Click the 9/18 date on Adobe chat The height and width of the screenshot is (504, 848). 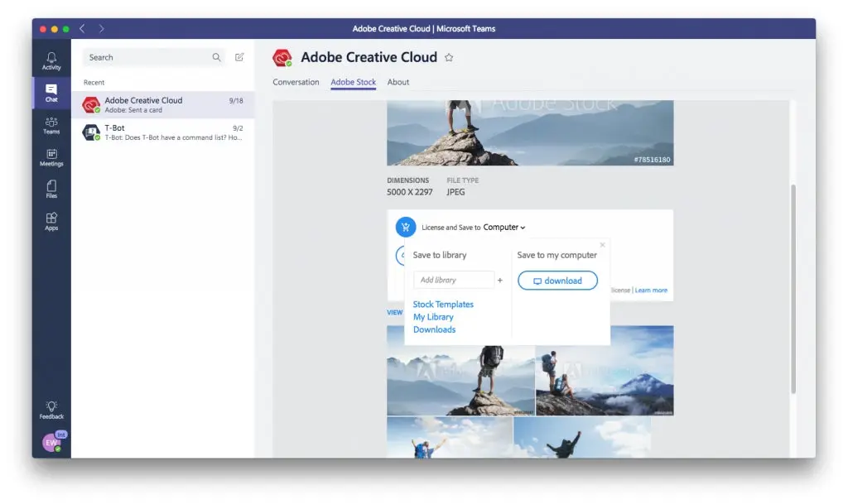pos(236,100)
